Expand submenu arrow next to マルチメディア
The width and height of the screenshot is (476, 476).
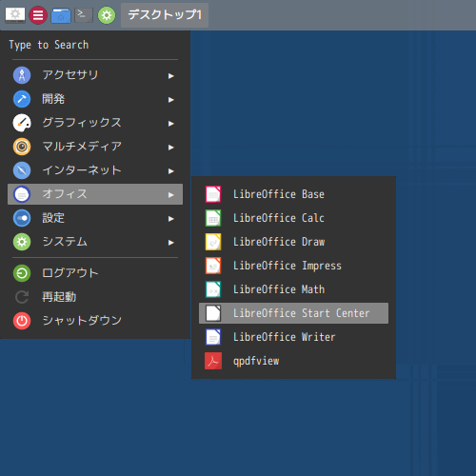(171, 148)
